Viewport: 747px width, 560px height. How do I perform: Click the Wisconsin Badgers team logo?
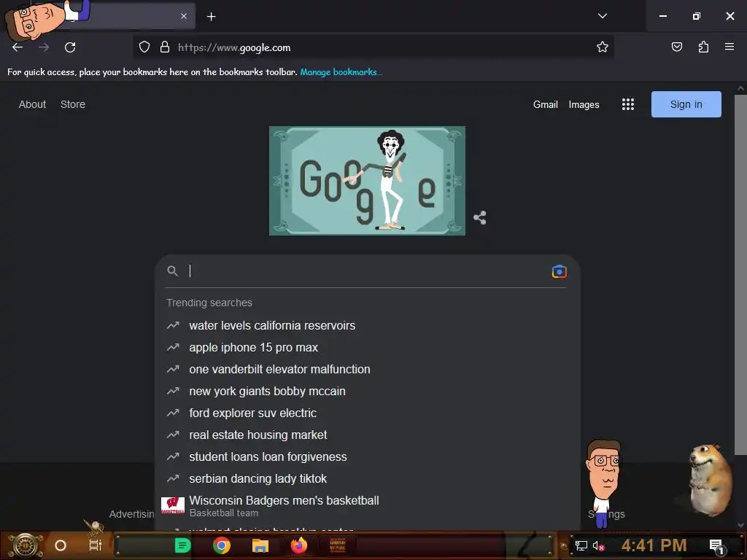[173, 505]
